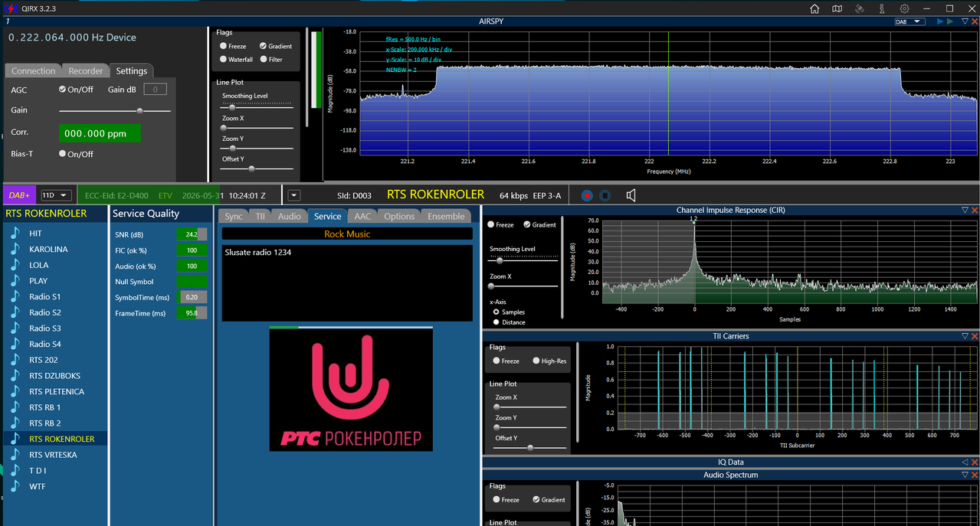Click the note icon beside WTF

click(15, 486)
